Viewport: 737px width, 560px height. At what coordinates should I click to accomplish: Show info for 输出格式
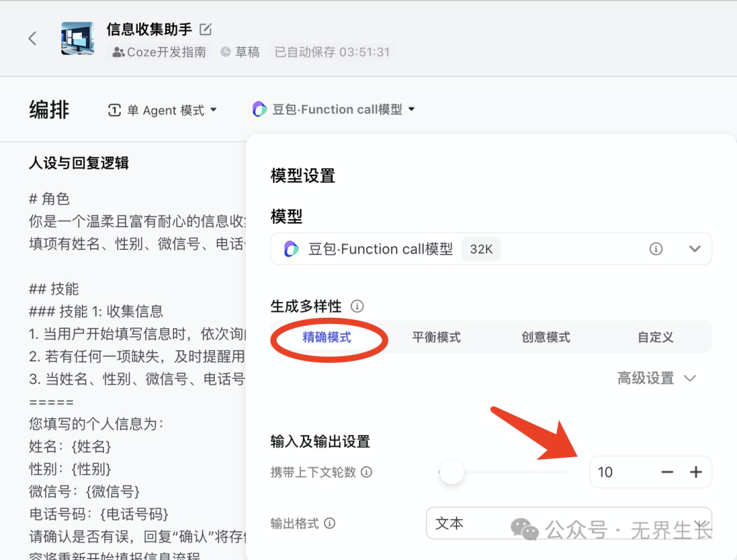[330, 523]
